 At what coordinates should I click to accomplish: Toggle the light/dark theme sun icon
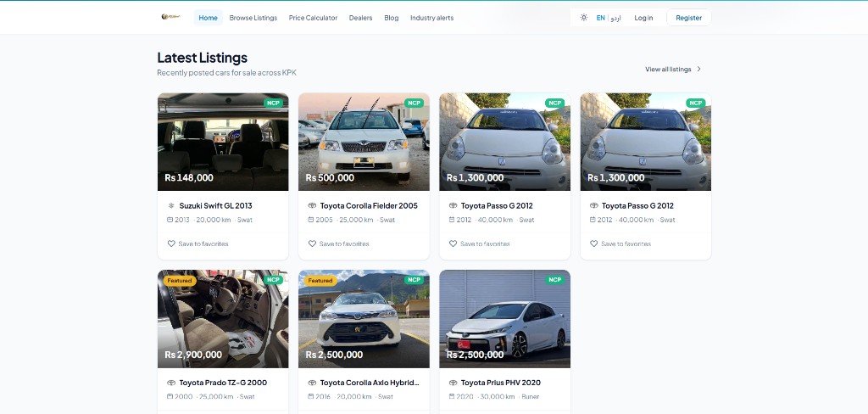[583, 18]
